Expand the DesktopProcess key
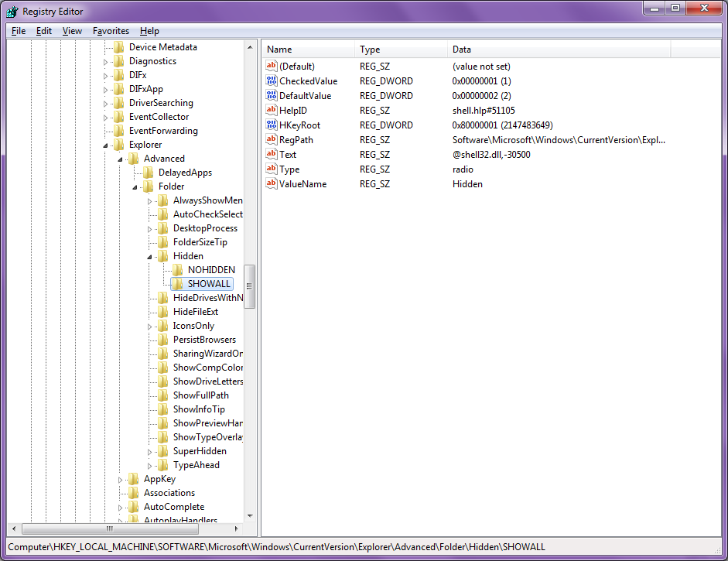Image resolution: width=728 pixels, height=561 pixels. click(x=149, y=229)
